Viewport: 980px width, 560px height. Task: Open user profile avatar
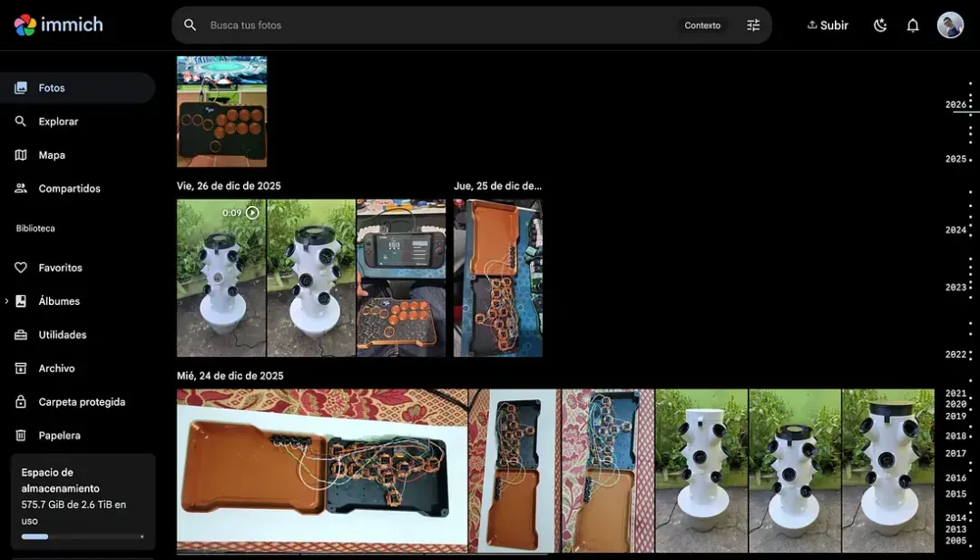(950, 25)
